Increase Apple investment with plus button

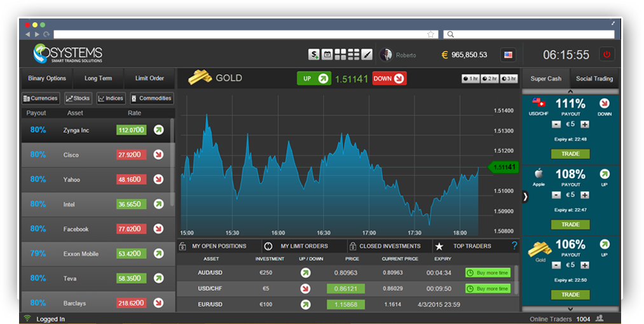point(585,195)
